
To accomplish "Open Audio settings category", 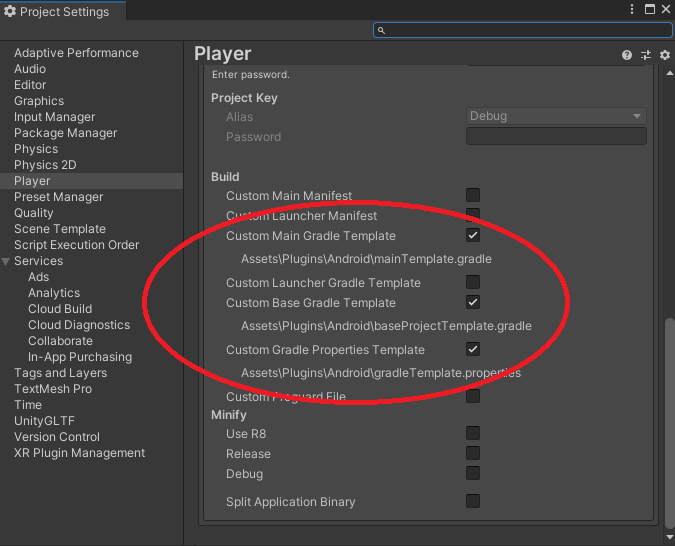I will point(30,69).
